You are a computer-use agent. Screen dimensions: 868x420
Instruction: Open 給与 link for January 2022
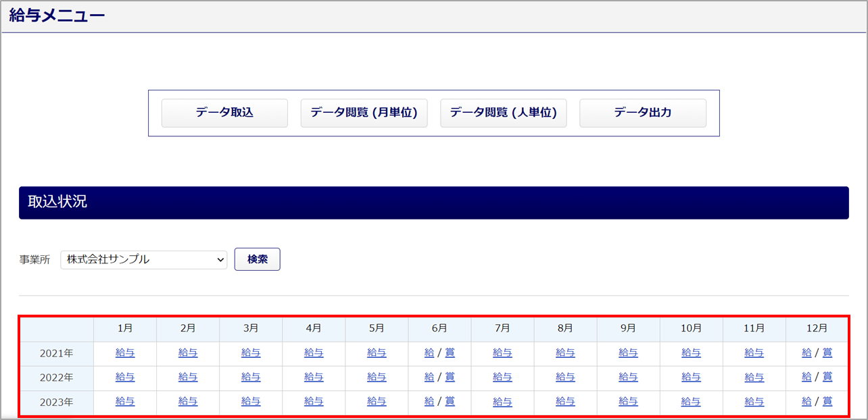click(125, 377)
